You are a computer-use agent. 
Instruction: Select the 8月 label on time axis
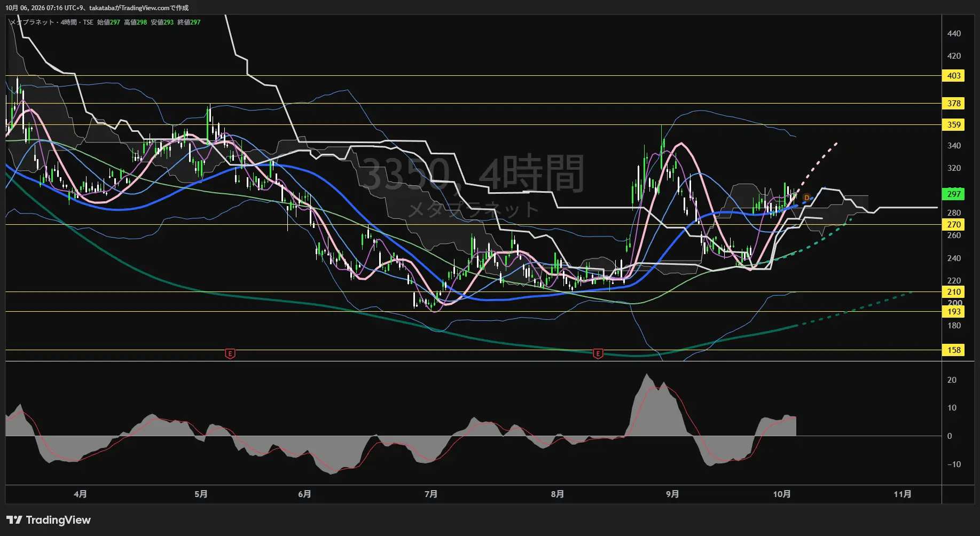coord(557,494)
